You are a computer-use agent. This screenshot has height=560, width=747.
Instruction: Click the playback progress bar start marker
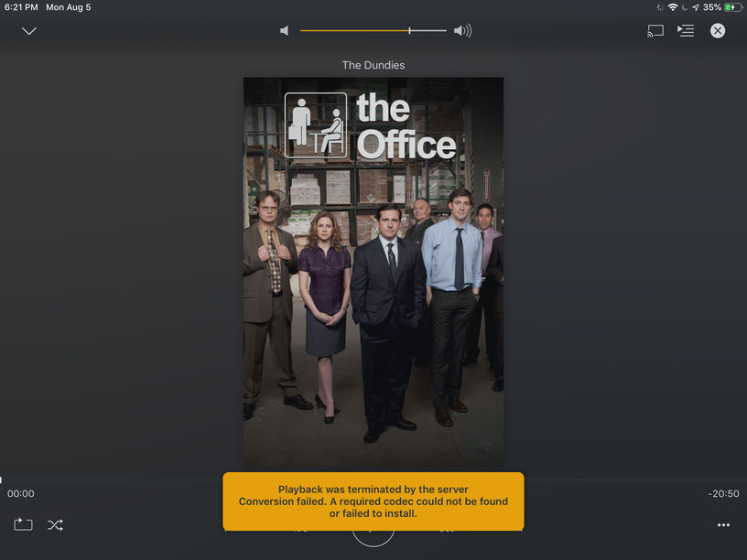pos(1,480)
